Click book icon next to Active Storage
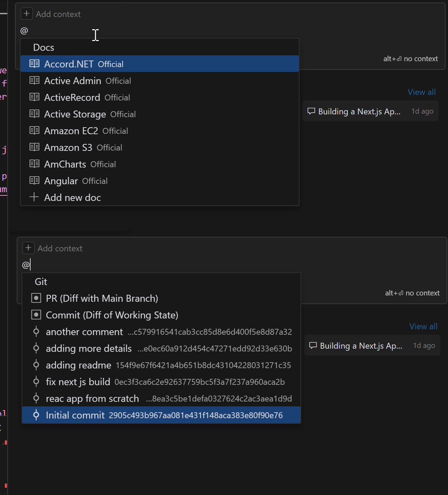 click(34, 114)
